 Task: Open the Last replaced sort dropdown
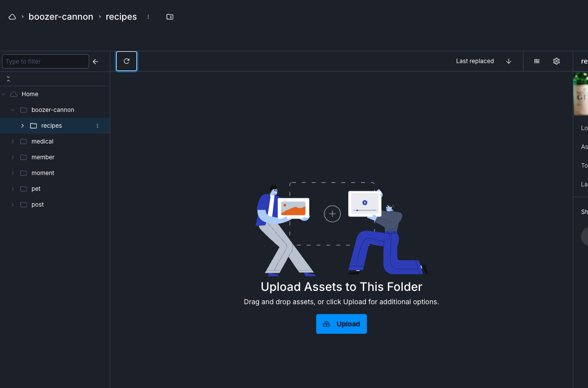click(475, 61)
